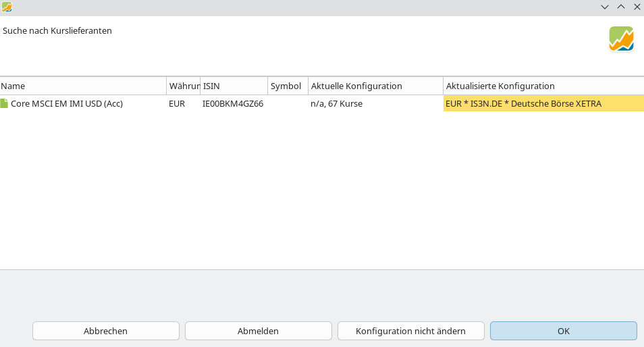Select the Aktuelle Konfiguration column header
This screenshot has width=644, height=347.
(x=375, y=86)
